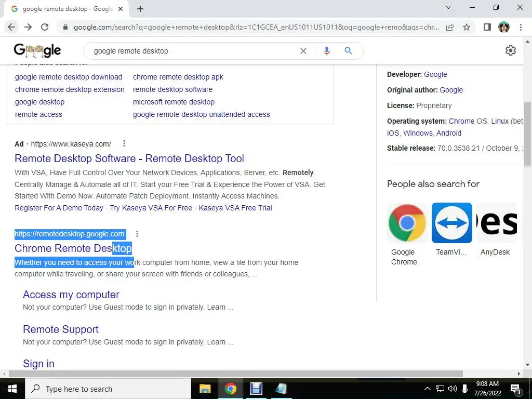The width and height of the screenshot is (532, 399).
Task: Click Original author 'Google' link
Action: pyautogui.click(x=451, y=90)
